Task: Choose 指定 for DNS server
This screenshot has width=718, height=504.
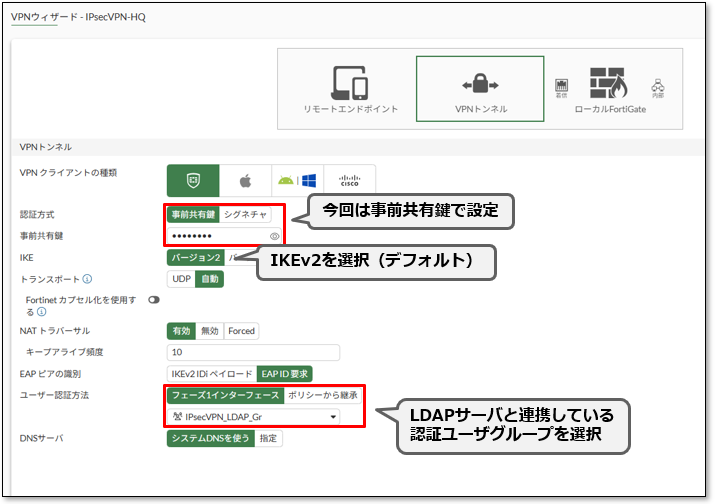Action: point(269,438)
